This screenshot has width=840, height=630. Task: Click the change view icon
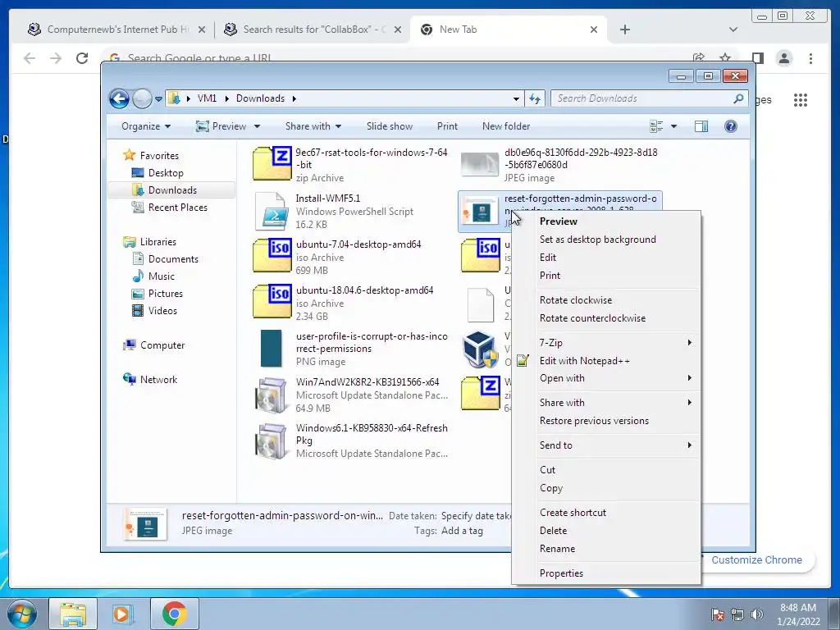coord(656,126)
